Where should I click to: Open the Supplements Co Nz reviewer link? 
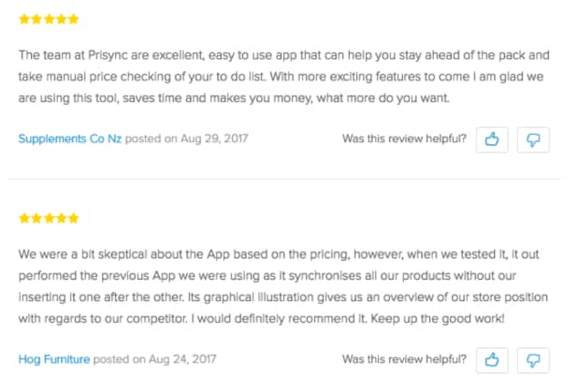point(69,138)
